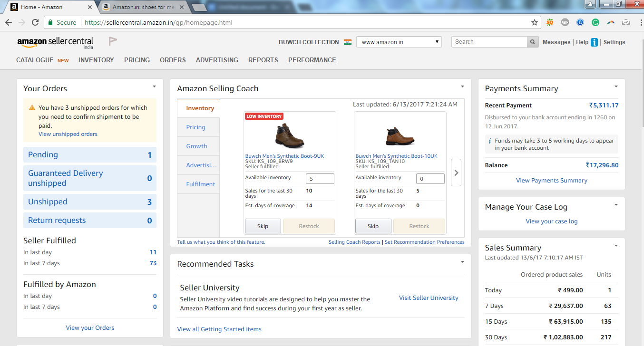Expand the Your Orders widget menu arrow
This screenshot has height=346, width=644.
[154, 86]
